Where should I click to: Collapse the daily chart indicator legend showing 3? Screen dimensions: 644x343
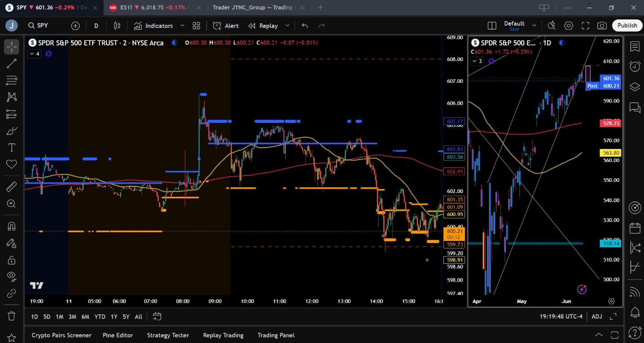477,61
